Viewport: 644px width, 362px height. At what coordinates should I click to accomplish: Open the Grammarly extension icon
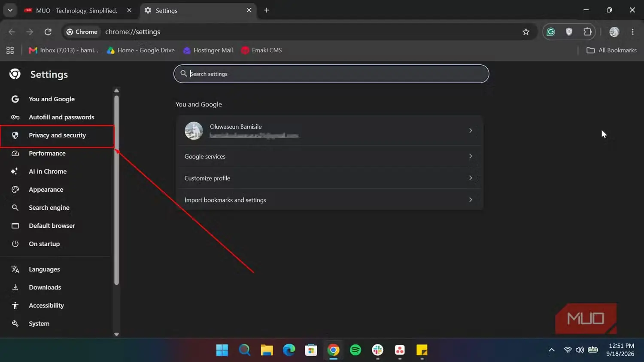pyautogui.click(x=551, y=32)
